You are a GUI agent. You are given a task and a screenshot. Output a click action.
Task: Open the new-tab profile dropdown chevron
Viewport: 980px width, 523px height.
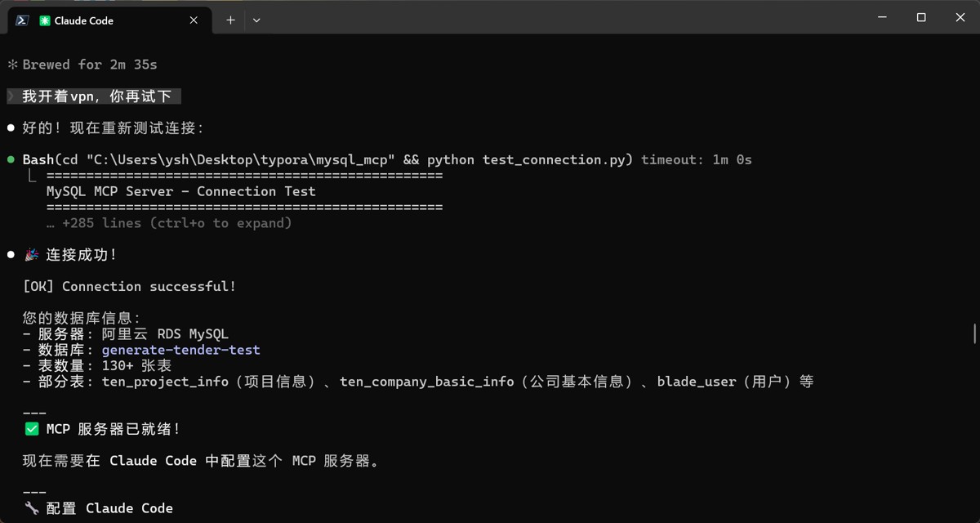tap(256, 20)
